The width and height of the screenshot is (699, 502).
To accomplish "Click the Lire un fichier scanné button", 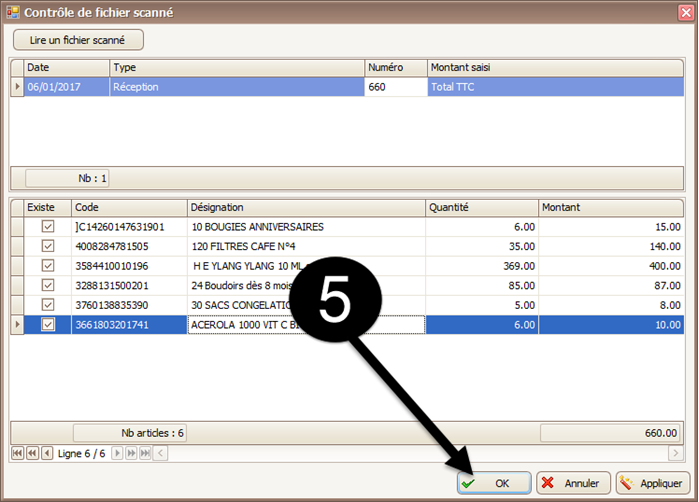I will tap(78, 40).
